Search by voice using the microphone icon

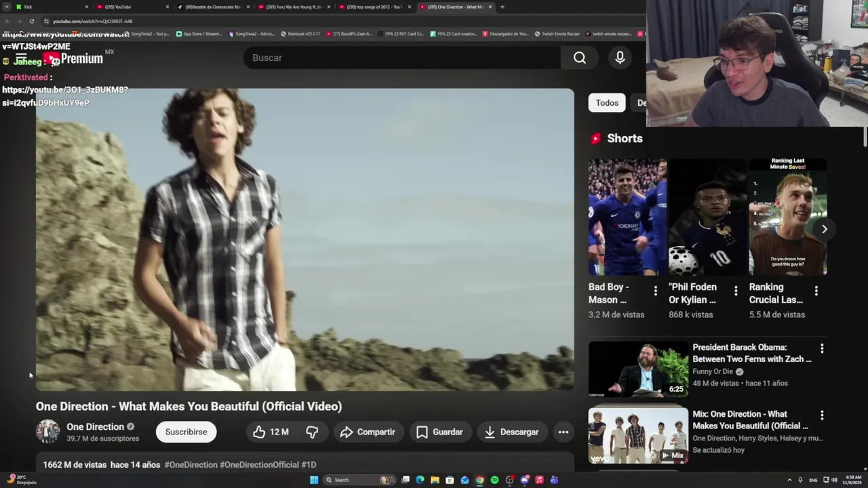(620, 58)
